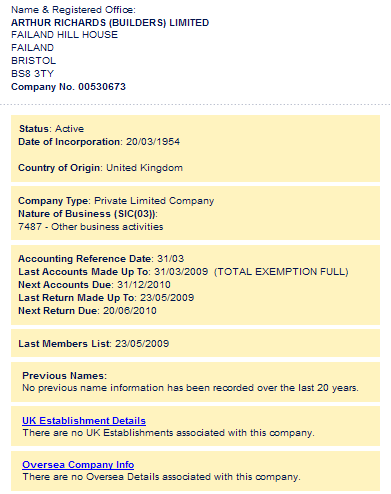Click the Last Members List 23/05/2009 line
The image size is (391, 494).
point(94,344)
